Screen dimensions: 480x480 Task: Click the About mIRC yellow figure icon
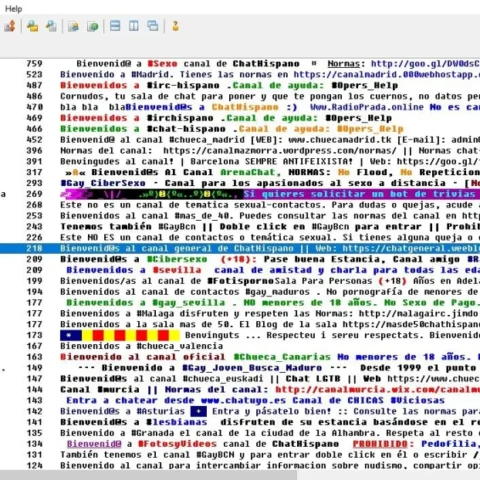tap(175, 26)
